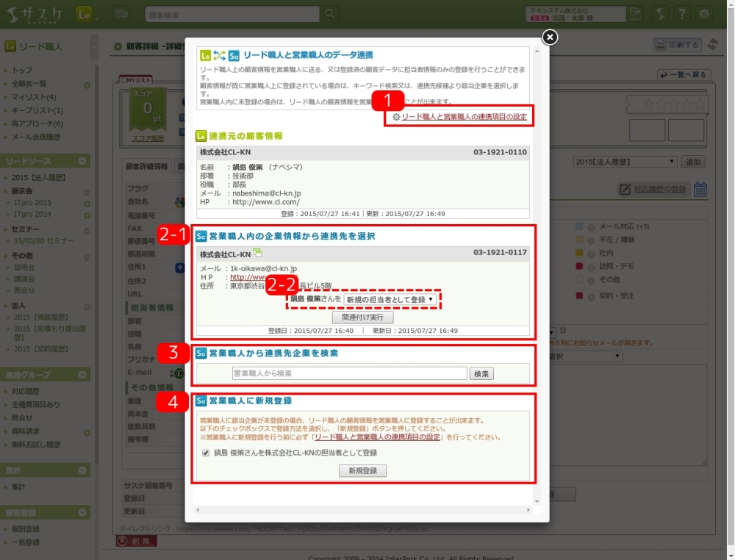Click inside the 営業職人から検索 field
Image resolution: width=735 pixels, height=560 pixels.
(350, 373)
